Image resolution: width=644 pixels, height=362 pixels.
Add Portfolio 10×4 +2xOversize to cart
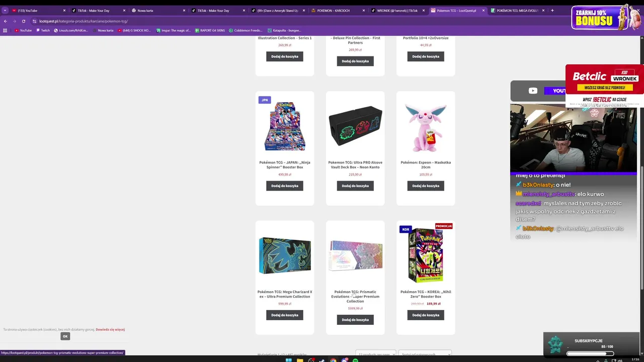(x=426, y=56)
